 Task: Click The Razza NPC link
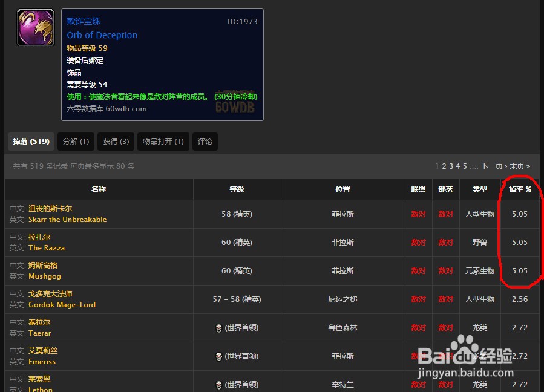click(x=46, y=247)
